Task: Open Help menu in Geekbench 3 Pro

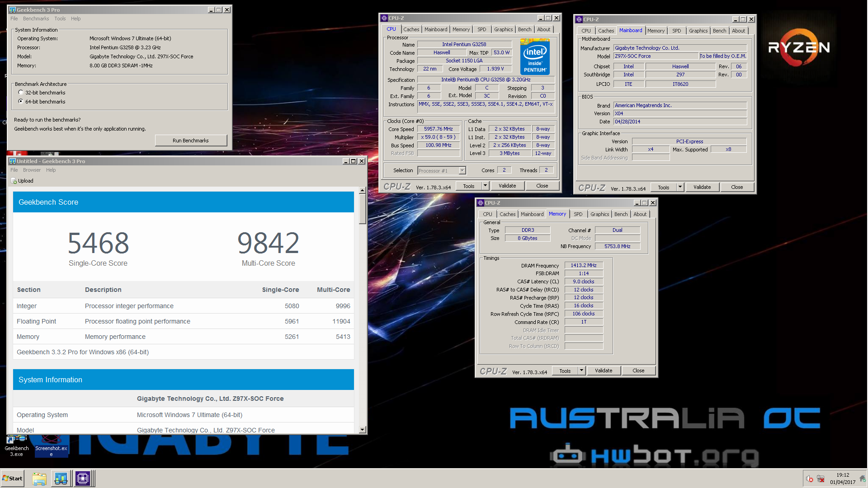Action: 75,19
